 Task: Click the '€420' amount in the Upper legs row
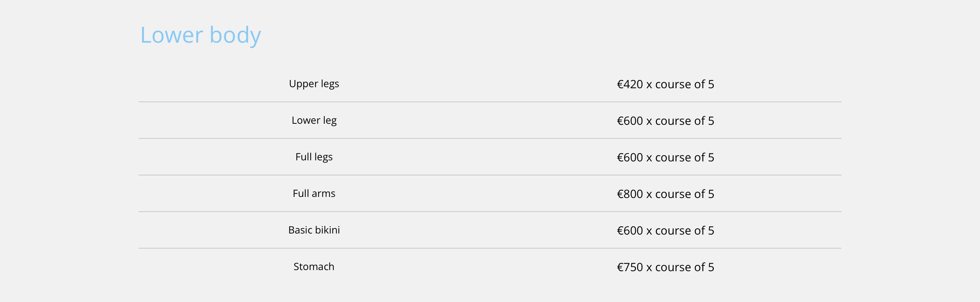click(630, 84)
